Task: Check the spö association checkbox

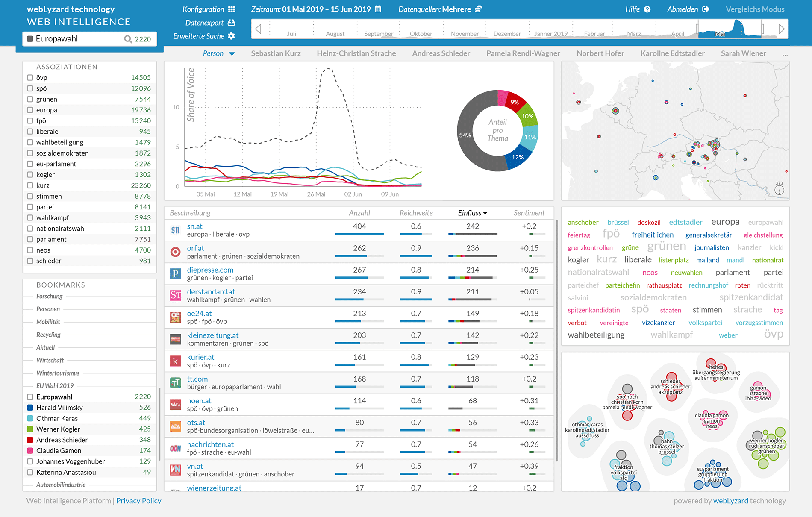Action: 30,88
